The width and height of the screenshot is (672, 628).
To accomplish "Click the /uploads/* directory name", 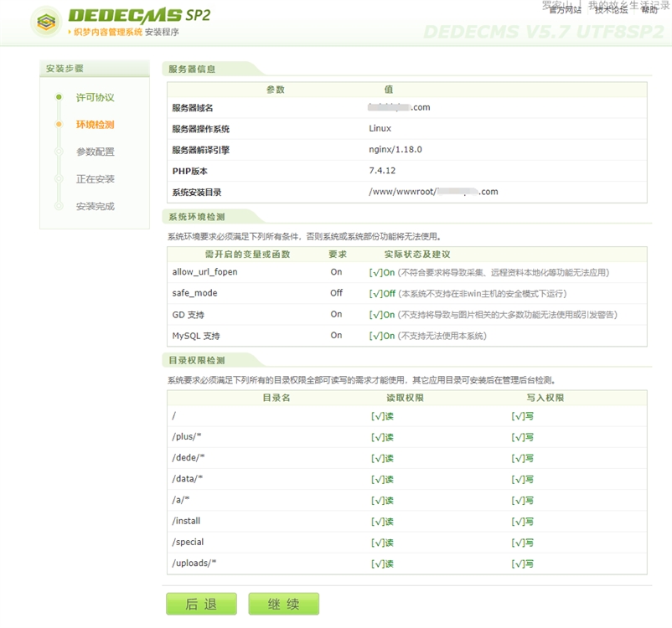I will tap(194, 563).
